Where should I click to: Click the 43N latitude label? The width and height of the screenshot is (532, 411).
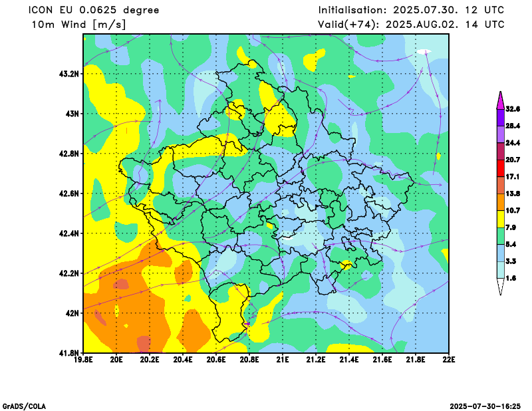click(72, 113)
